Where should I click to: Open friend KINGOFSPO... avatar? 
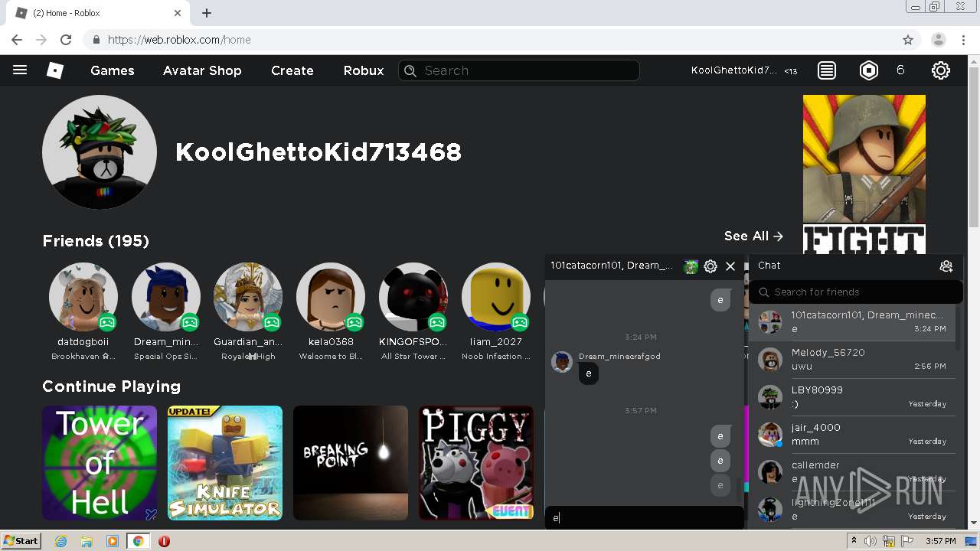(413, 297)
